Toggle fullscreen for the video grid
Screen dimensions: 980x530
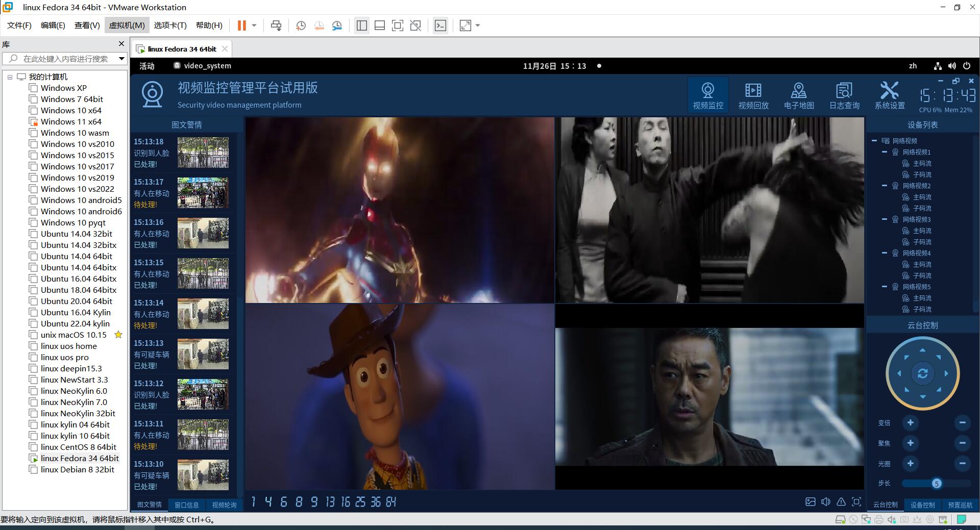click(856, 502)
